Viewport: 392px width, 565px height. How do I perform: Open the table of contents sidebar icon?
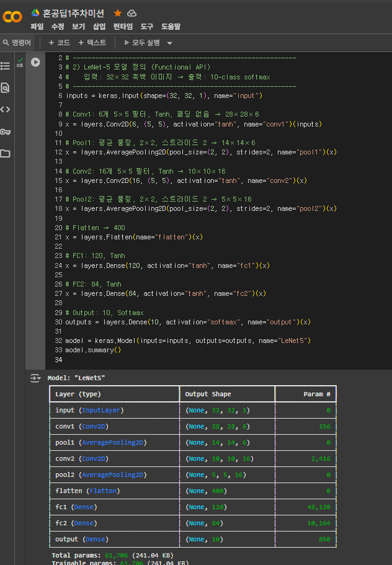tap(5, 66)
